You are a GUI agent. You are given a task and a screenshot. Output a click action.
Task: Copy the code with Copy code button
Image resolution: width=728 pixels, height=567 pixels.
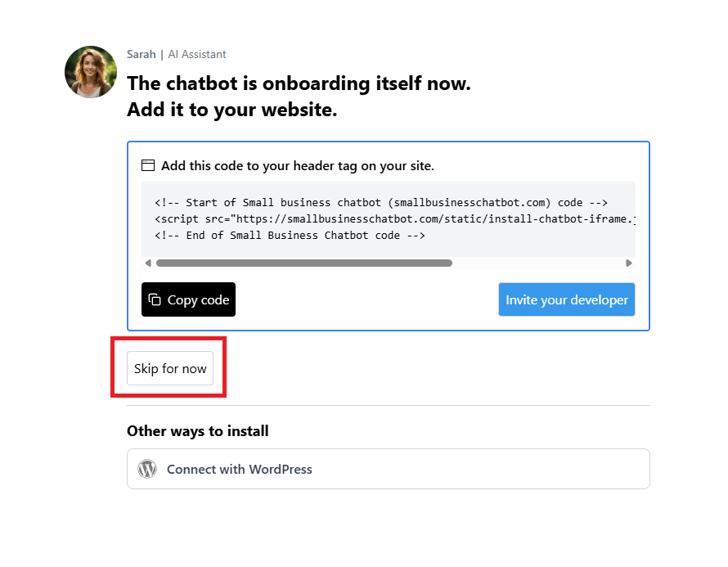(188, 299)
